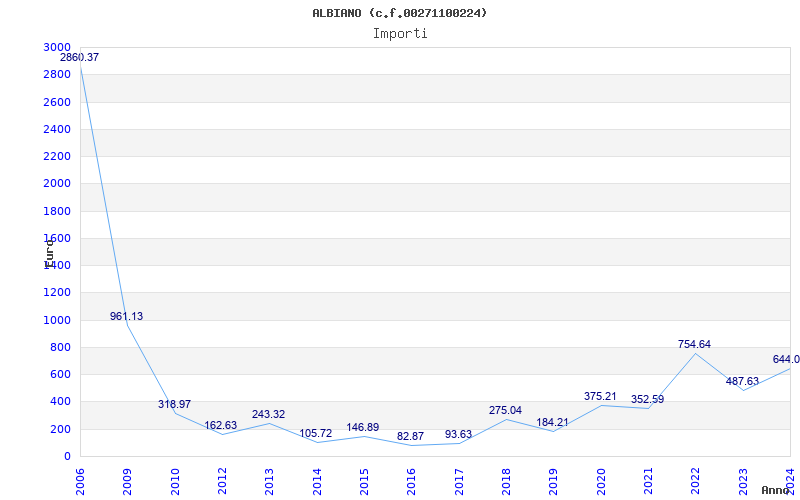Click the x-axis year label 2022
This screenshot has width=800, height=500.
click(x=696, y=481)
